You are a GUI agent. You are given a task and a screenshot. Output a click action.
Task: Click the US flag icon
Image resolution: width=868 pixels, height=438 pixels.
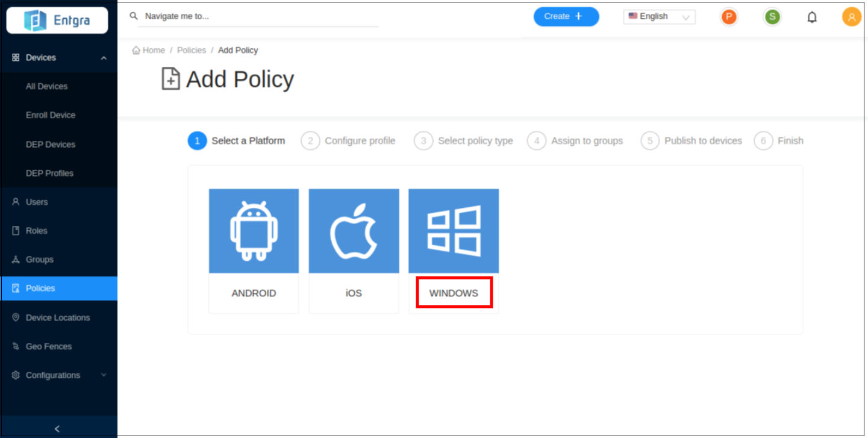pos(632,16)
